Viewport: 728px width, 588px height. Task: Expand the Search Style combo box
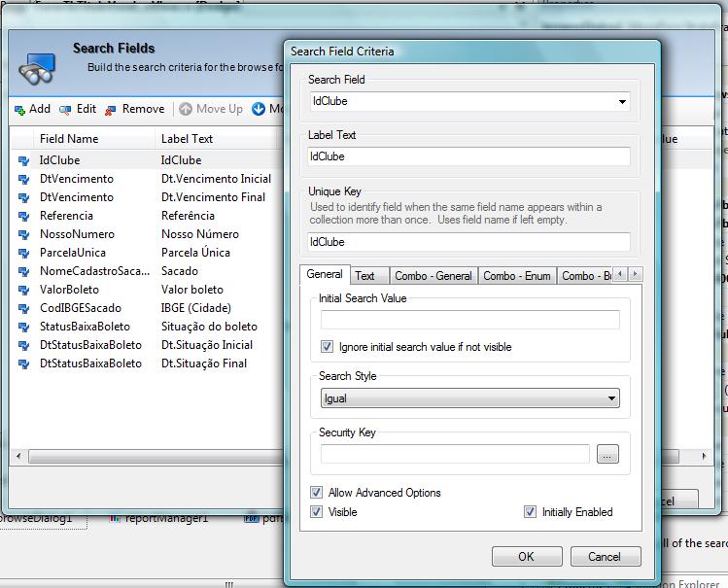point(611,398)
